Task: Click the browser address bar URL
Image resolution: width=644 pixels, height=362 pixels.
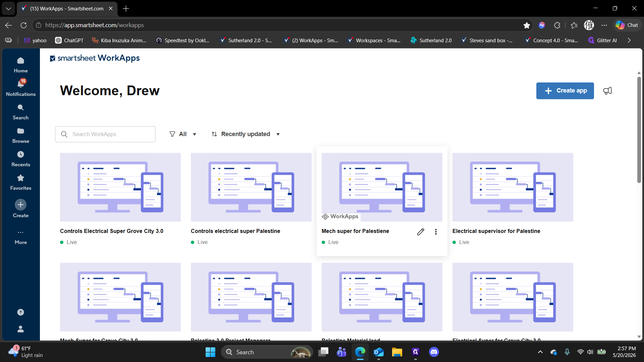Action: [x=95, y=25]
